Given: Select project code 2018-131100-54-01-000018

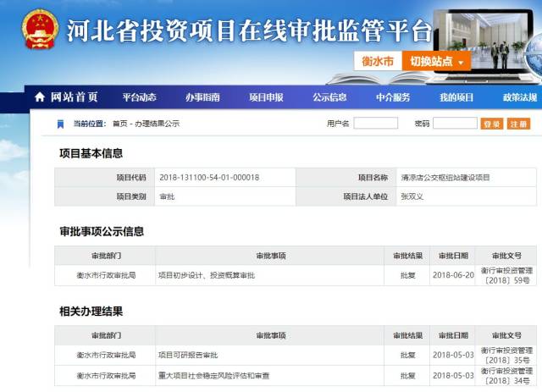Looking at the screenshot, I should tap(209, 178).
